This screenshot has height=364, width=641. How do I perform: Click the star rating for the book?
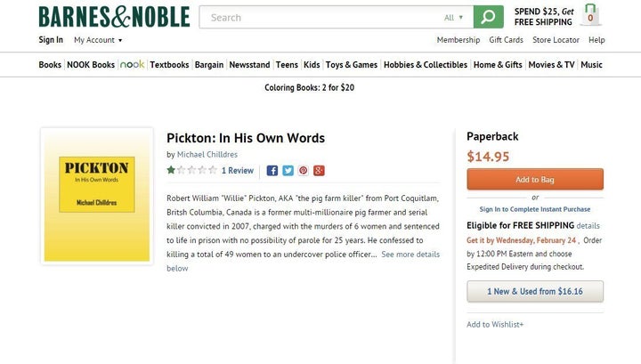pyautogui.click(x=191, y=170)
